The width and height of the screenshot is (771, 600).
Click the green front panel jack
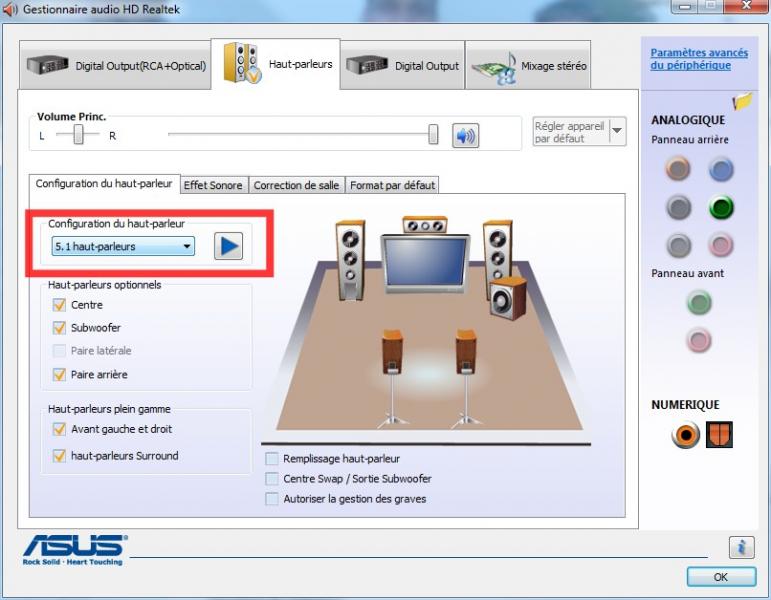coord(699,302)
